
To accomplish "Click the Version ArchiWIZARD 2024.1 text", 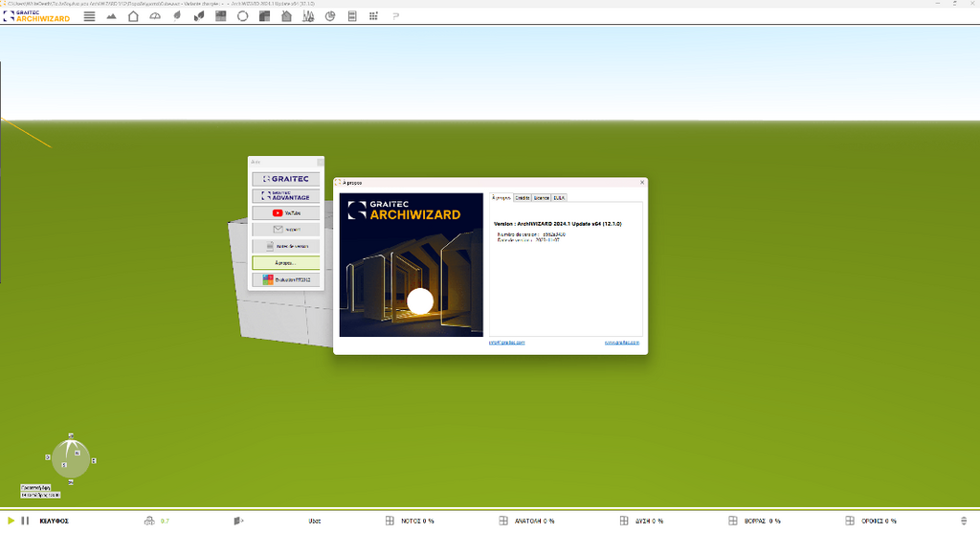I will 558,224.
